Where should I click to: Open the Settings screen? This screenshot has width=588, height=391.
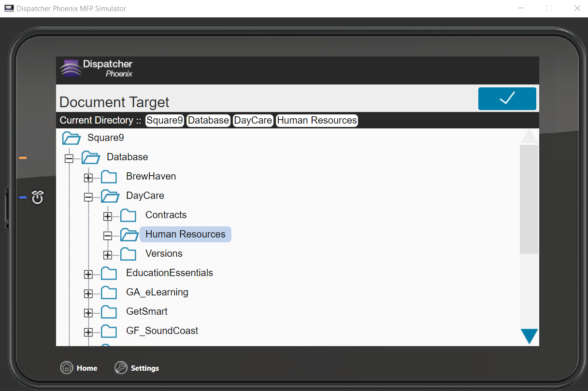137,368
